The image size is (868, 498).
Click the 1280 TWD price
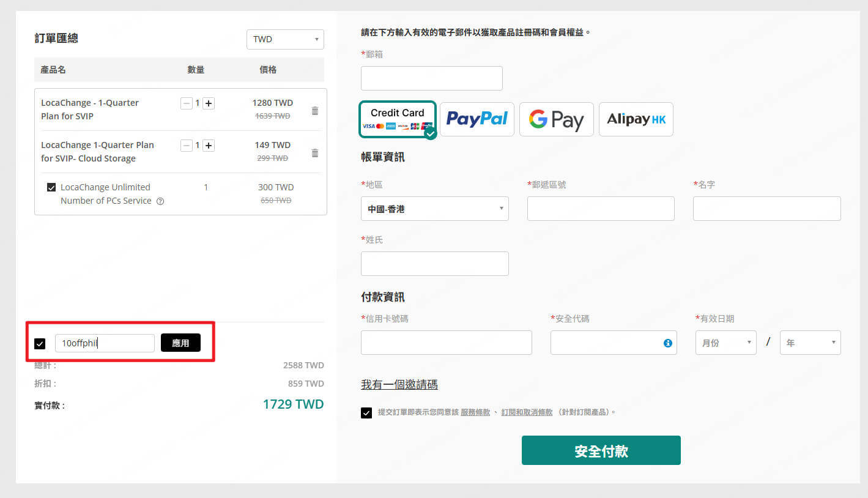273,103
